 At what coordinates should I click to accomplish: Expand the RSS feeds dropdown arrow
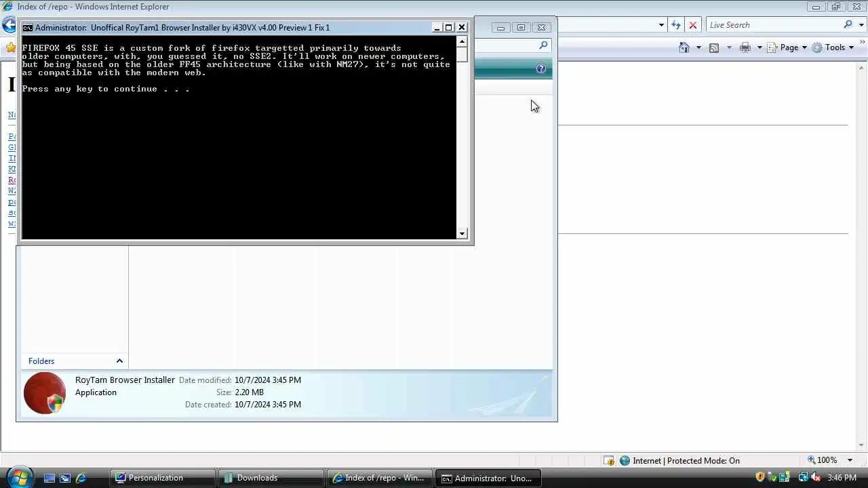(729, 47)
